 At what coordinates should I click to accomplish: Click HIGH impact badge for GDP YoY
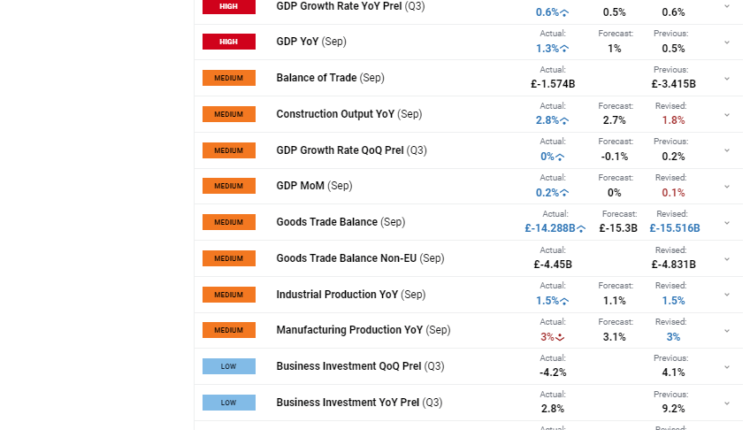pyautogui.click(x=228, y=42)
